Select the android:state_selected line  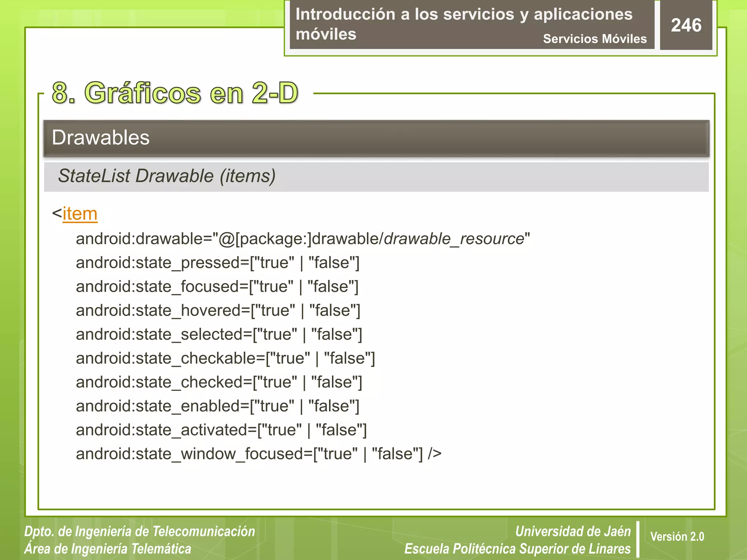[219, 335]
